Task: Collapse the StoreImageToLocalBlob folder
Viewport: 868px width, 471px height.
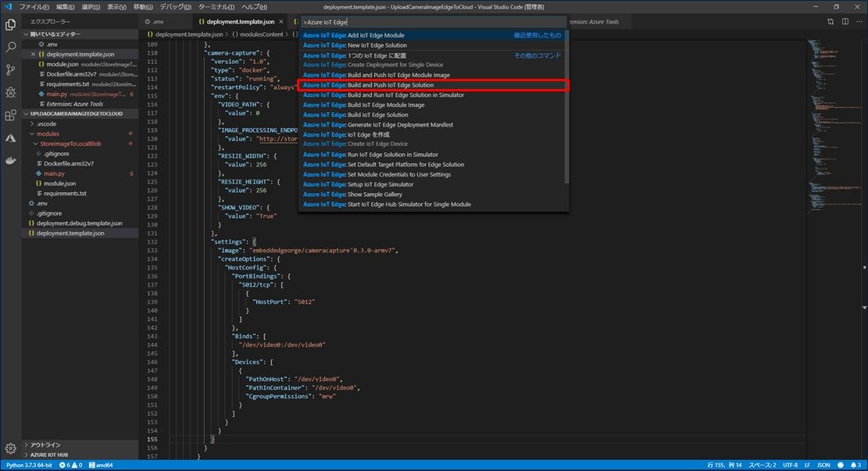Action: [x=70, y=144]
